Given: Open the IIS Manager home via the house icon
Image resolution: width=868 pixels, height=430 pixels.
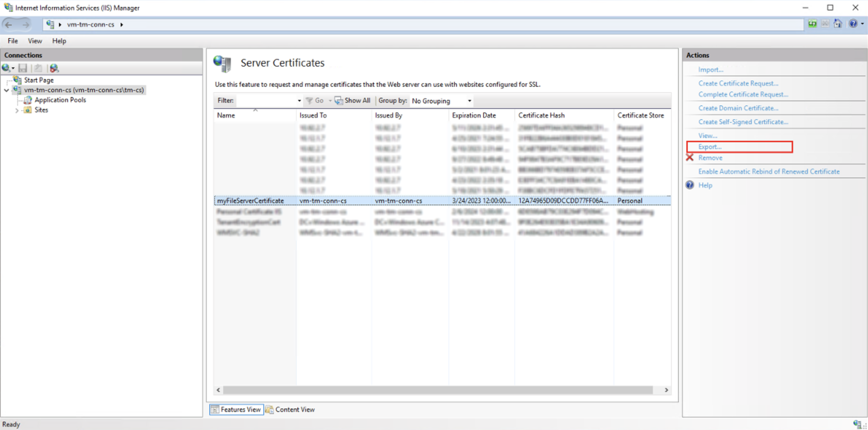Looking at the screenshot, I should (839, 24).
